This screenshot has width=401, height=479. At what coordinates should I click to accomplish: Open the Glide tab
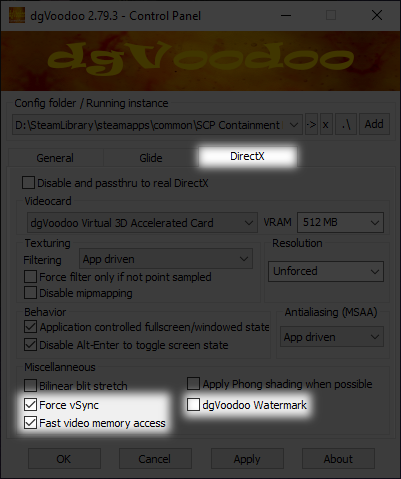[151, 158]
